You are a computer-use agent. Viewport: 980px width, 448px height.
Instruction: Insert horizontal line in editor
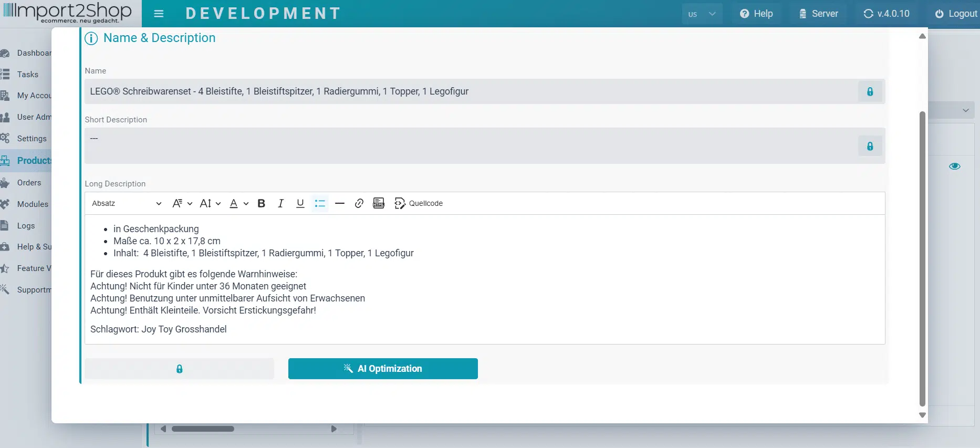point(340,203)
